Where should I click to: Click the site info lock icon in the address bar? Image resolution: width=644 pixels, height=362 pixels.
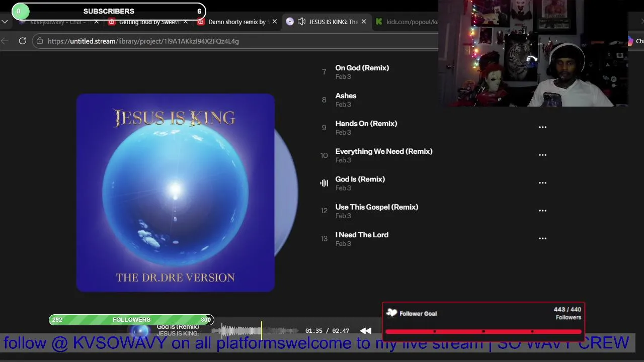(x=40, y=41)
